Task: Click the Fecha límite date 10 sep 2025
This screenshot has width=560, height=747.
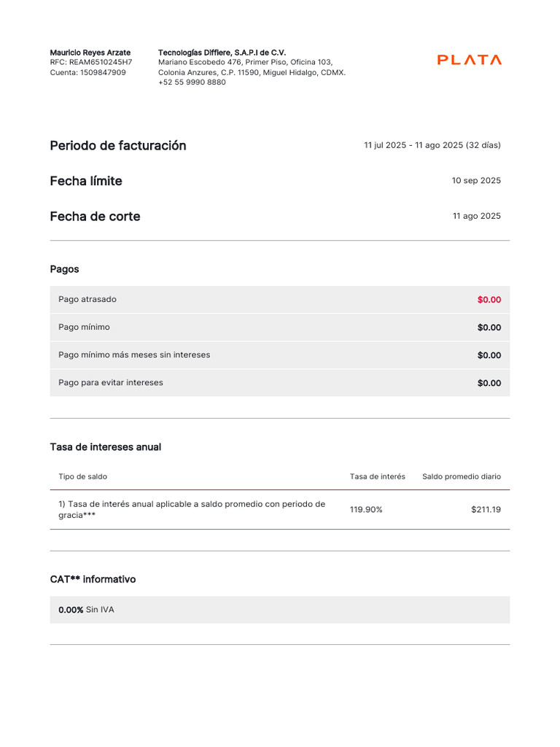Action: [476, 181]
